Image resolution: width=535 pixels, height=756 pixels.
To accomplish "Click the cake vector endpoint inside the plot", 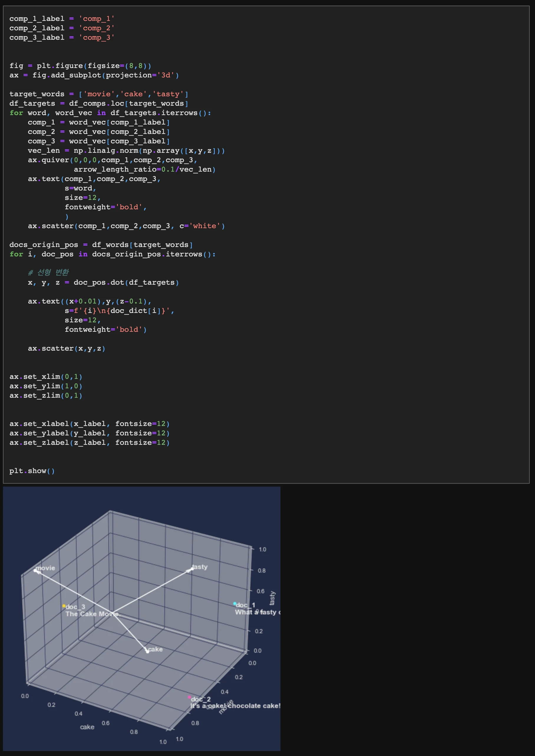I will pyautogui.click(x=147, y=651).
